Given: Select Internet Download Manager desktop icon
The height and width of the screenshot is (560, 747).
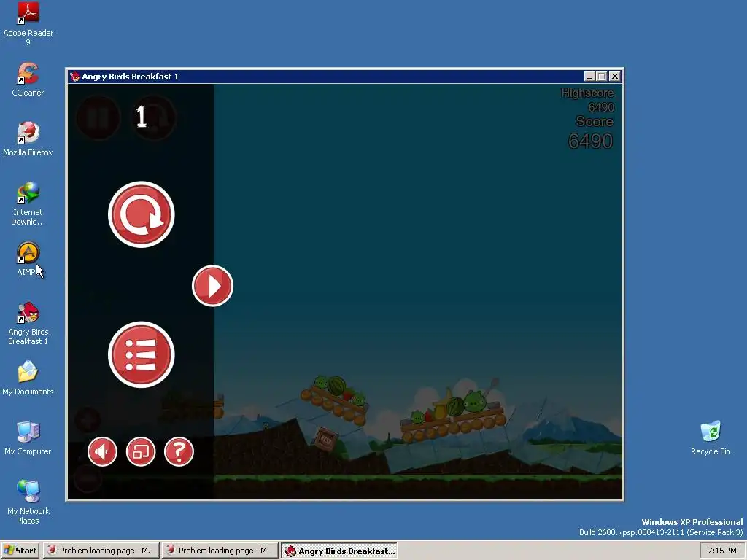Looking at the screenshot, I should tap(28, 203).
